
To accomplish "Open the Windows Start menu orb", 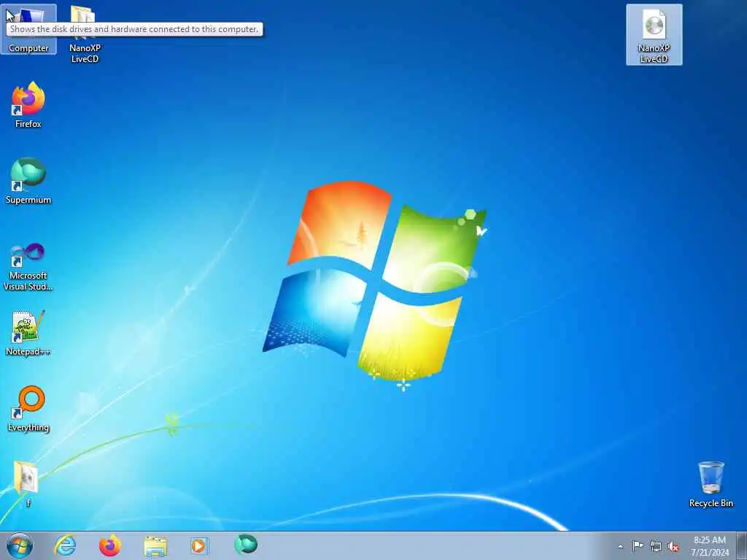I will click(20, 545).
